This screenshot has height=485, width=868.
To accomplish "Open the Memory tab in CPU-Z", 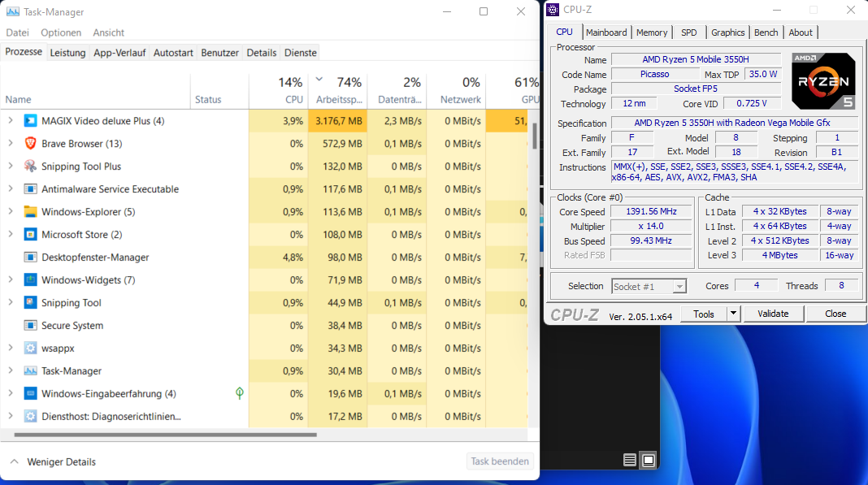I will tap(652, 32).
